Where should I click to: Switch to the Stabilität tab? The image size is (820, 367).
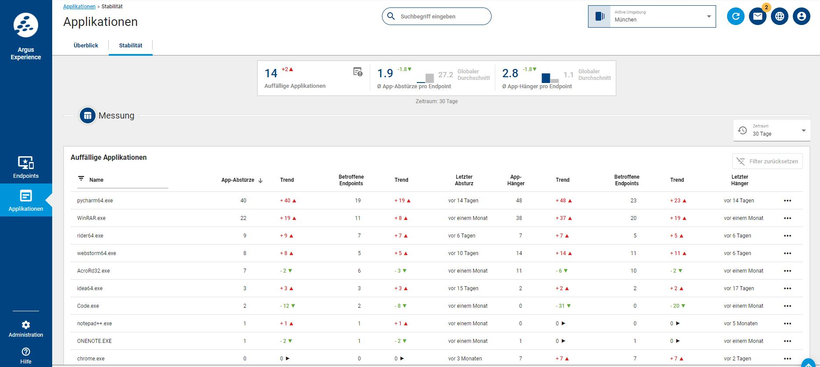pos(131,45)
